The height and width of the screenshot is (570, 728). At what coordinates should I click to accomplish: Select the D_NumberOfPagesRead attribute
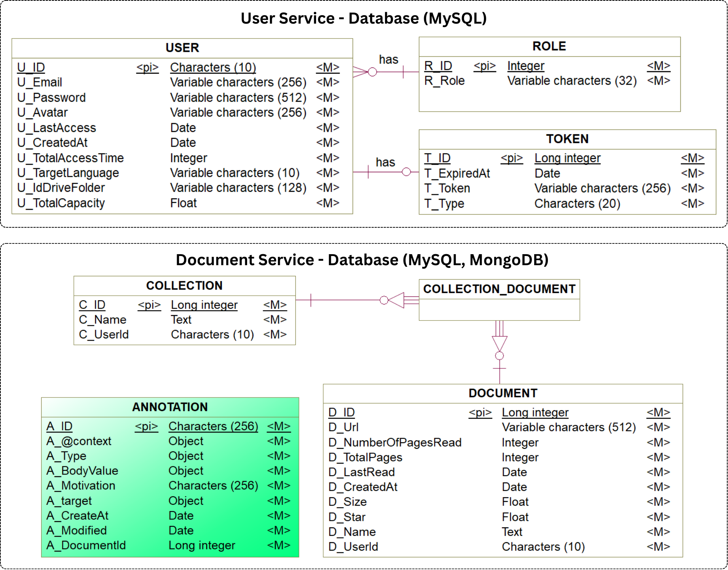point(395,443)
